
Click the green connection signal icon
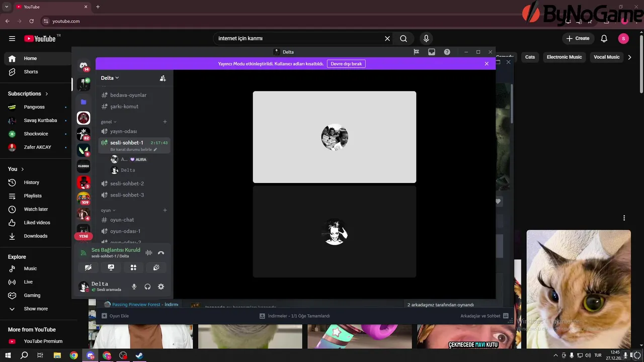coord(84,253)
